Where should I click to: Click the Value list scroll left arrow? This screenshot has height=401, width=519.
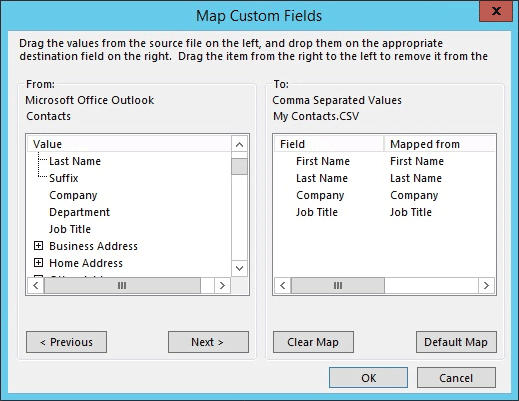36,285
